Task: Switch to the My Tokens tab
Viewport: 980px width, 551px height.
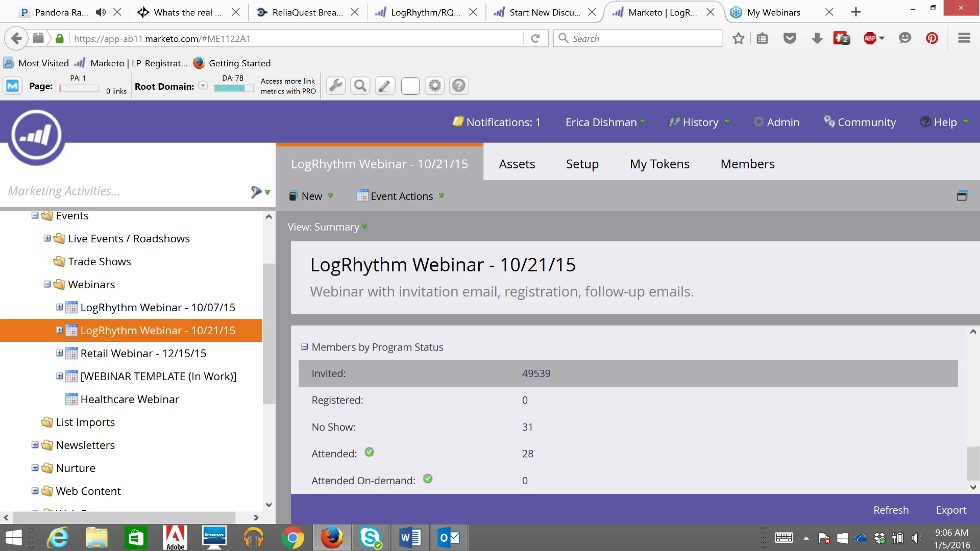Action: tap(659, 164)
